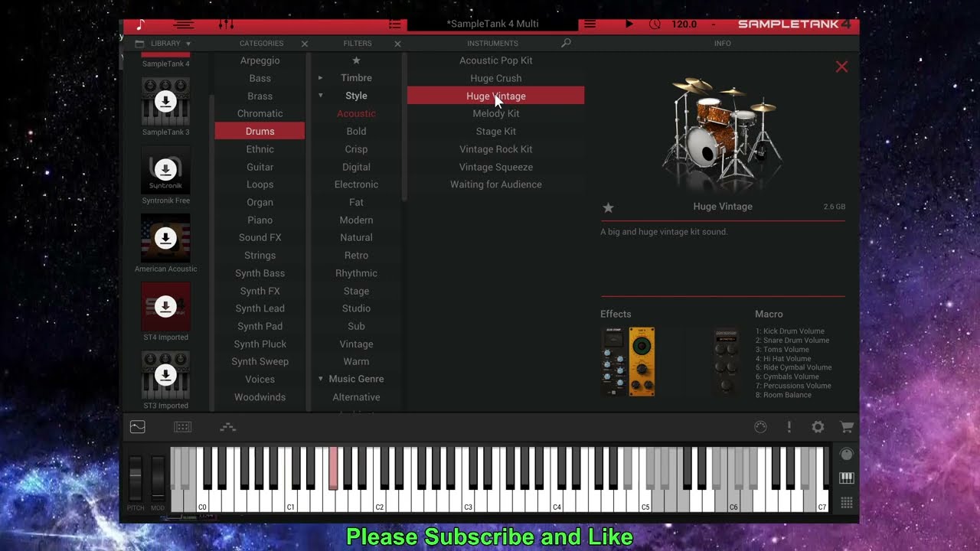Toggle the metronome icon next to the tempo

coord(655,24)
